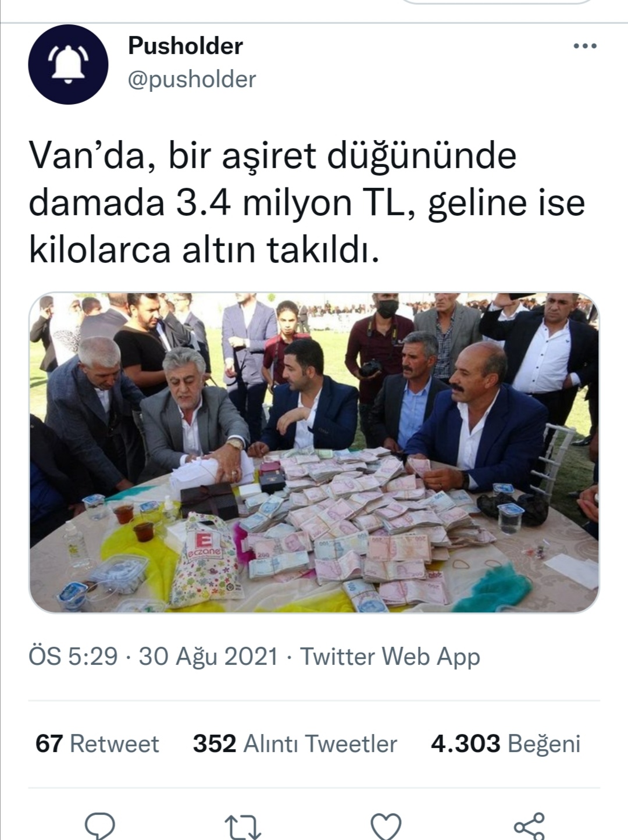View the wedding money photo
This screenshot has height=840, width=628.
(x=314, y=453)
